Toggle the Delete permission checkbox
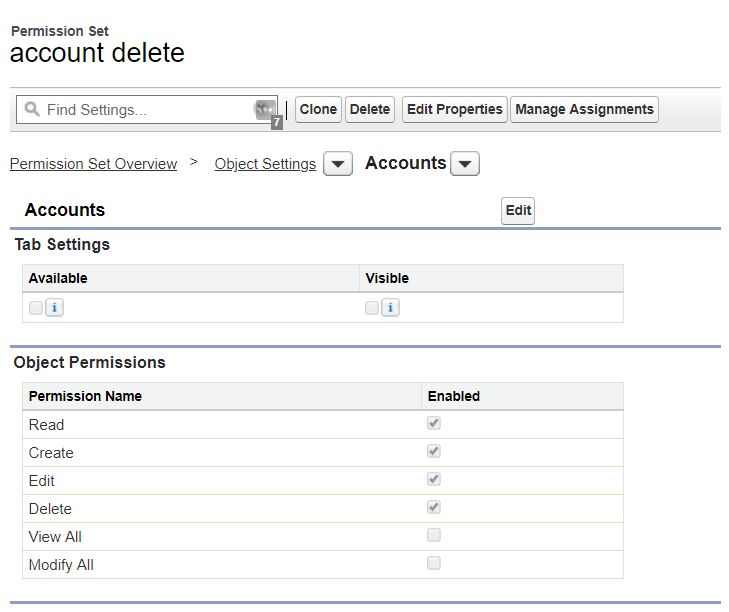The width and height of the screenshot is (729, 612). click(x=434, y=508)
